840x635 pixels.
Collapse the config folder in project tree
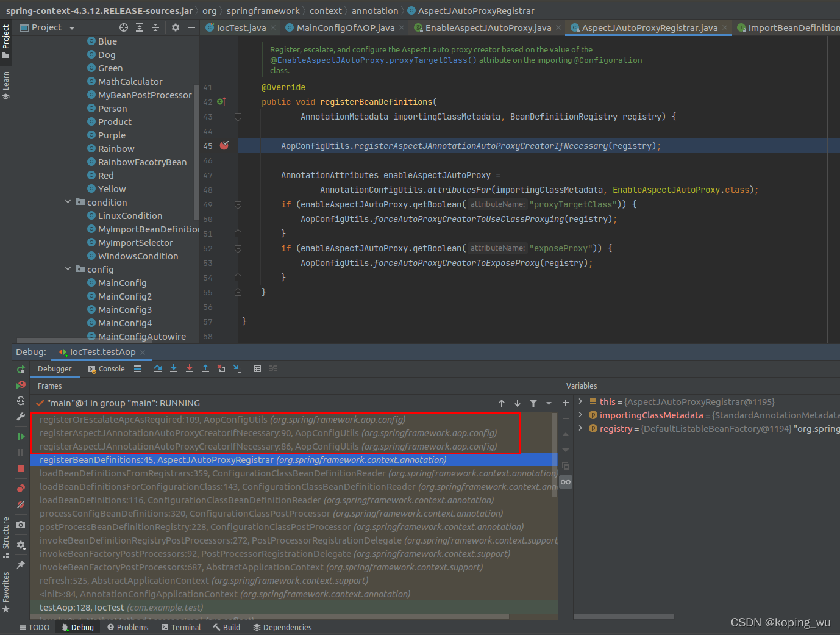[x=68, y=269]
